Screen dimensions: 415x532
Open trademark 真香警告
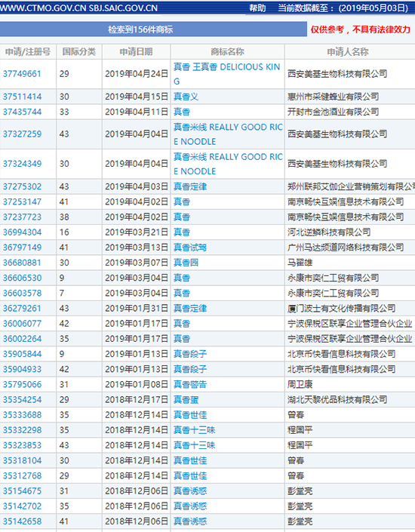point(190,384)
